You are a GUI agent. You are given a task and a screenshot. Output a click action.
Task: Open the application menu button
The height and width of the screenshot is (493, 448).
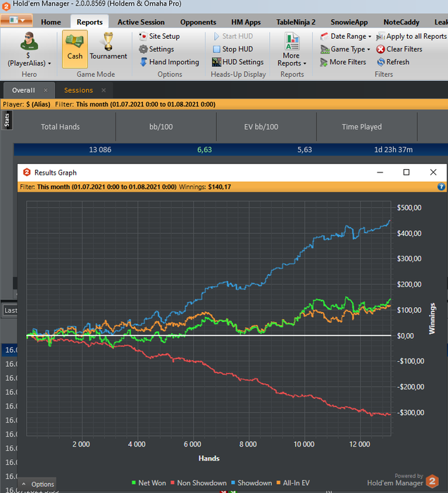coord(16,20)
